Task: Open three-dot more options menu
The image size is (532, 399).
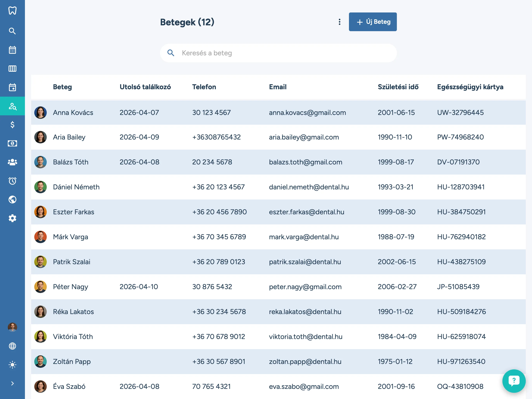Action: coord(339,22)
